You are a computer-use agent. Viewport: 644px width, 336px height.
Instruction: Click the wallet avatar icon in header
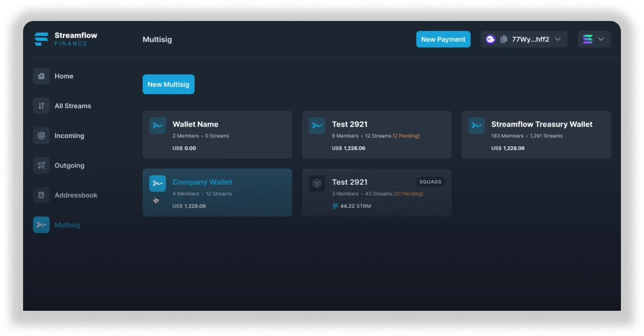pyautogui.click(x=490, y=39)
